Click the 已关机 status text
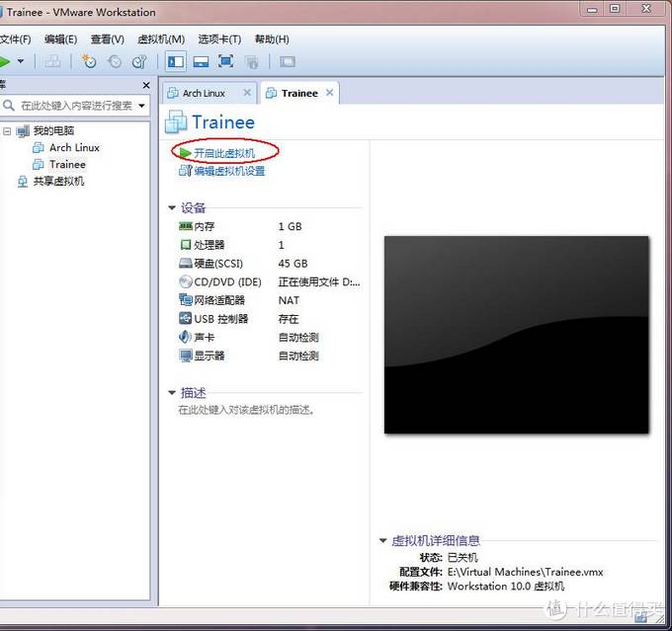 462,557
